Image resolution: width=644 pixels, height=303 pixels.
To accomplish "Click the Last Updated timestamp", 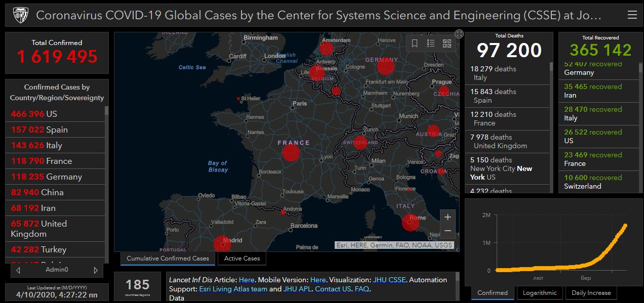I will 57,294.
